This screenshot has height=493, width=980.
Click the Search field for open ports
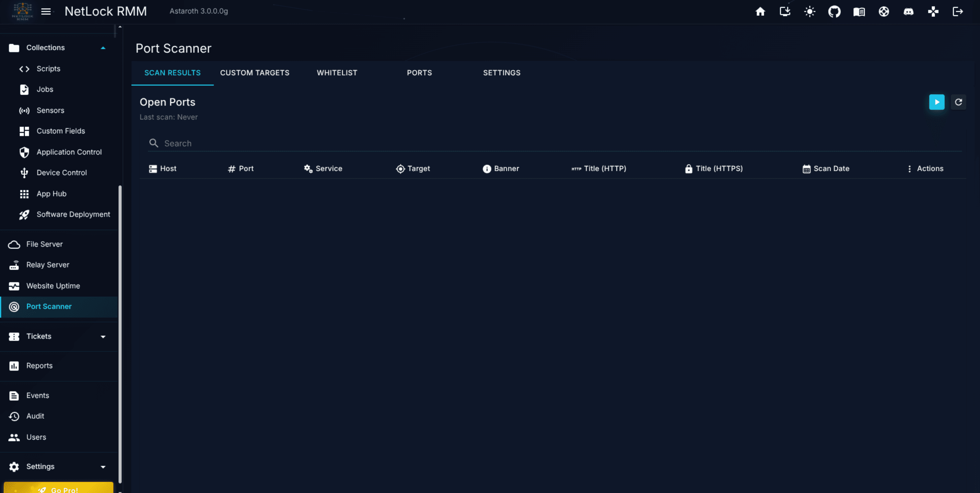(x=555, y=143)
